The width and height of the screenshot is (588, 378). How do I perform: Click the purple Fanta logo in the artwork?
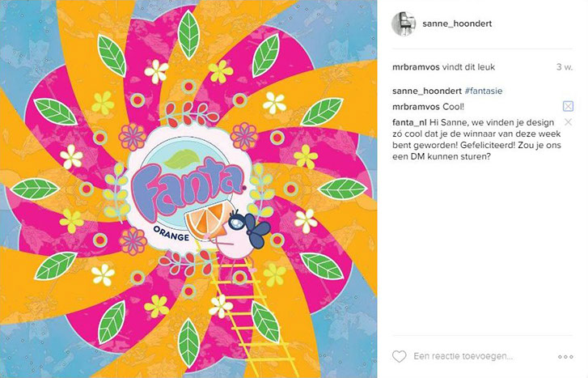coord(188,186)
